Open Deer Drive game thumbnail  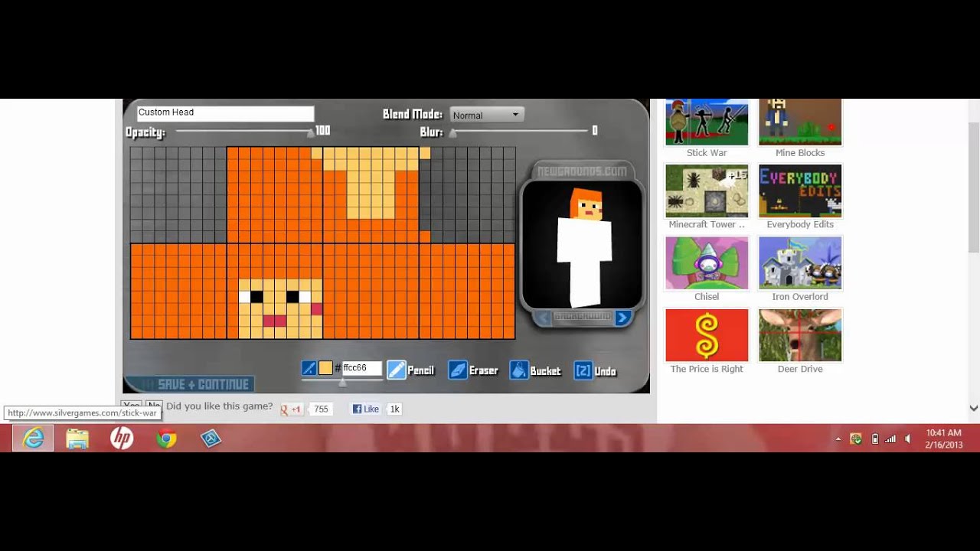(800, 334)
